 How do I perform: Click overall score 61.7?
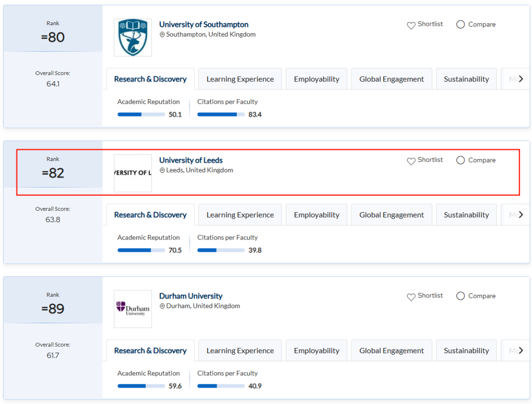coord(53,356)
